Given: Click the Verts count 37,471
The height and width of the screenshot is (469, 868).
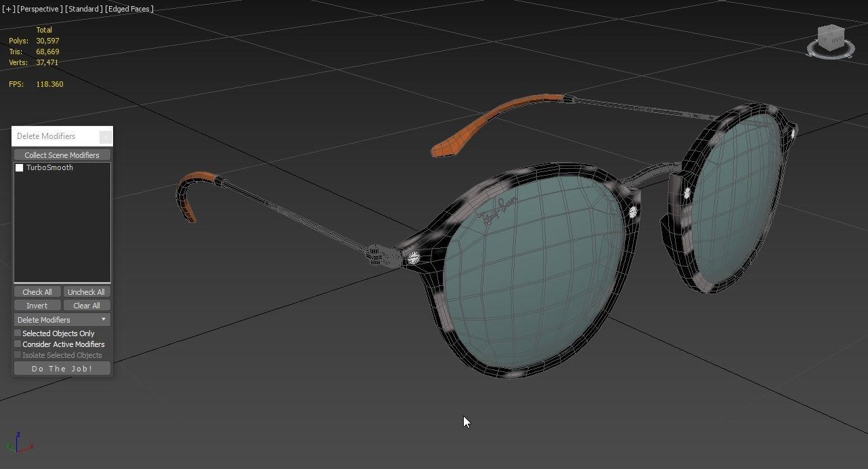Looking at the screenshot, I should (x=47, y=62).
